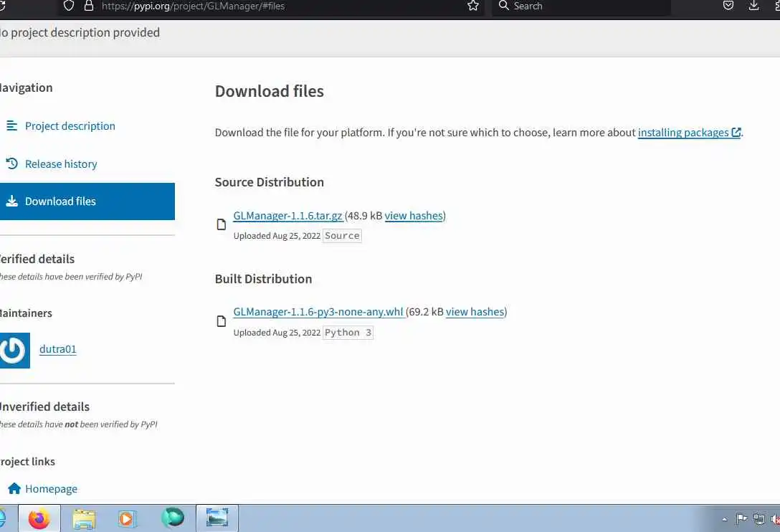The width and height of the screenshot is (780, 532).
Task: Click Uploaded Aug 25, 2022 under tar.gz
Action: point(277,236)
